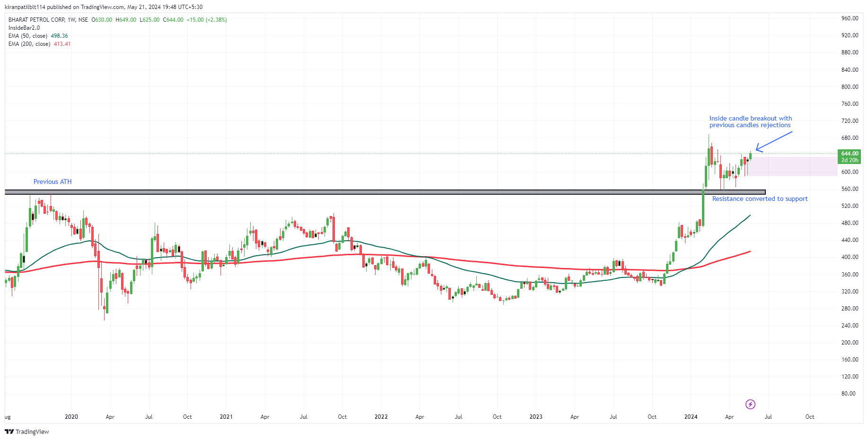Image resolution: width=868 pixels, height=440 pixels.
Task: Click the 'Inside candle breakout with' annotation text
Action: point(750,119)
